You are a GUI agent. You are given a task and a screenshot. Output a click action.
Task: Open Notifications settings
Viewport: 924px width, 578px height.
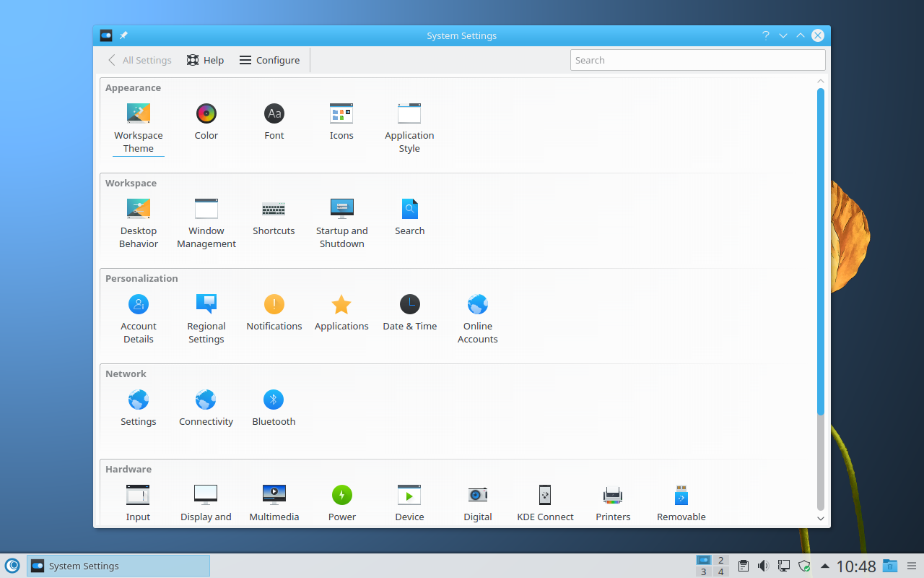274,304
